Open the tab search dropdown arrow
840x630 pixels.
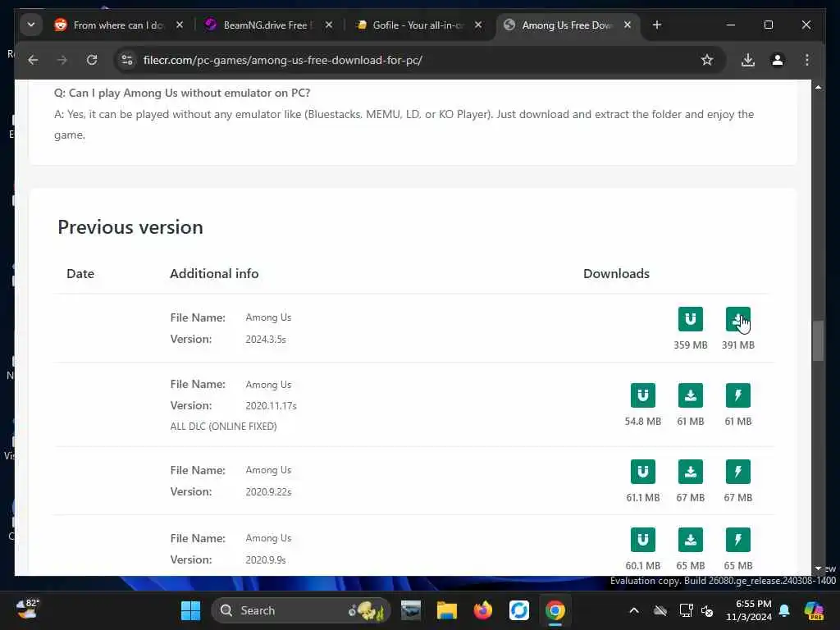[31, 25]
